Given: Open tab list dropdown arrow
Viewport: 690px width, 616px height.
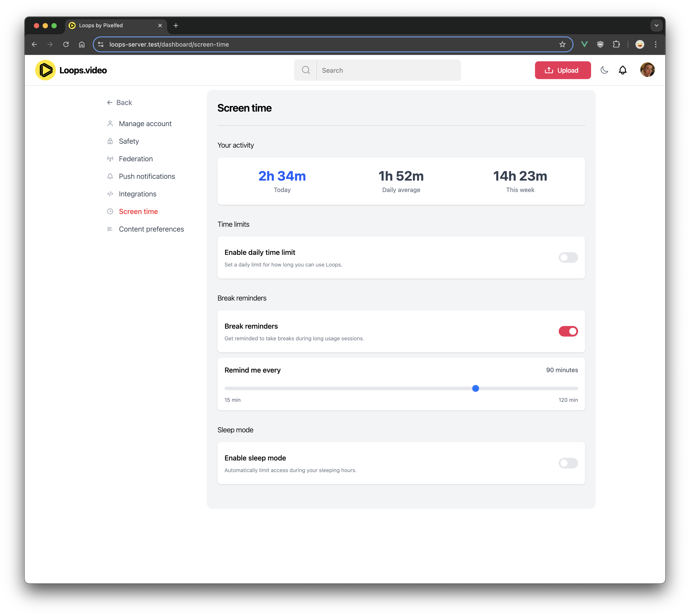Looking at the screenshot, I should (x=656, y=25).
